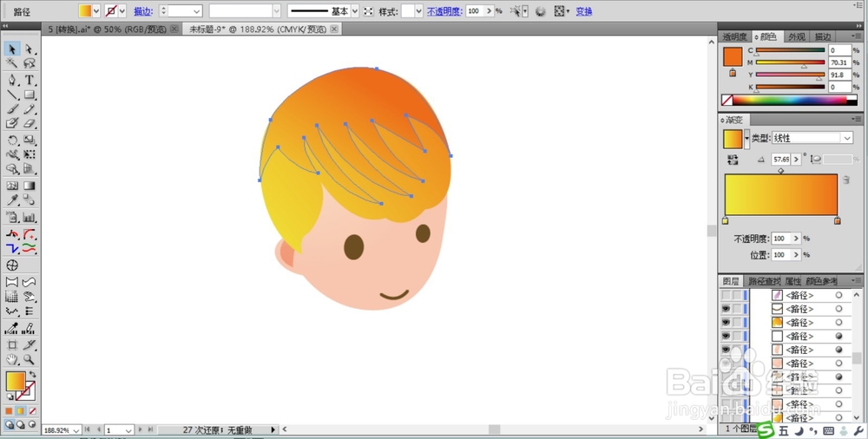Expand gradient swatch preset dropdown arrow
This screenshot has width=868, height=439.
tap(746, 139)
